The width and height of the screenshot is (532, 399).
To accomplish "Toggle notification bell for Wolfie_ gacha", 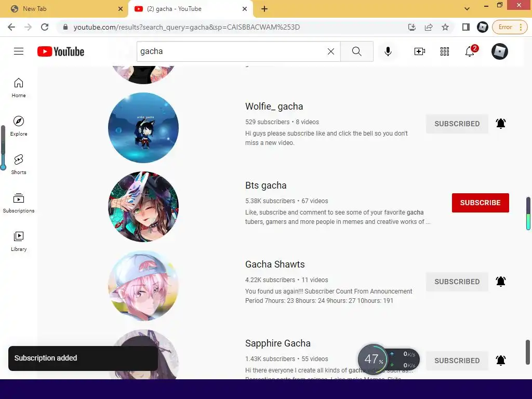I will click(501, 124).
